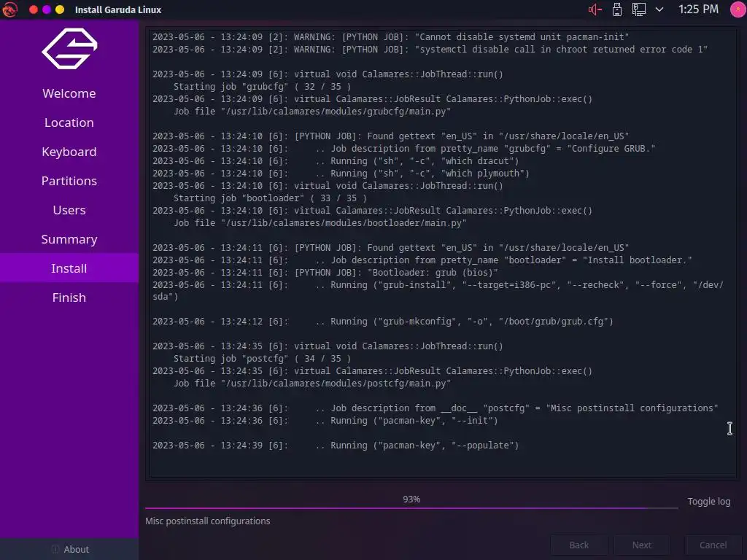Image resolution: width=747 pixels, height=560 pixels.
Task: Click log line running 'which dracut'
Action: pyautogui.click(x=336, y=161)
